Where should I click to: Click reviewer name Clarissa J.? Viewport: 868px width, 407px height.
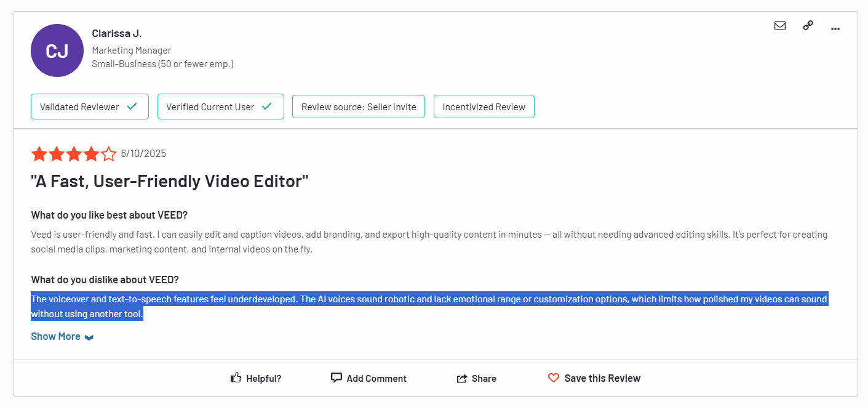[x=117, y=33]
